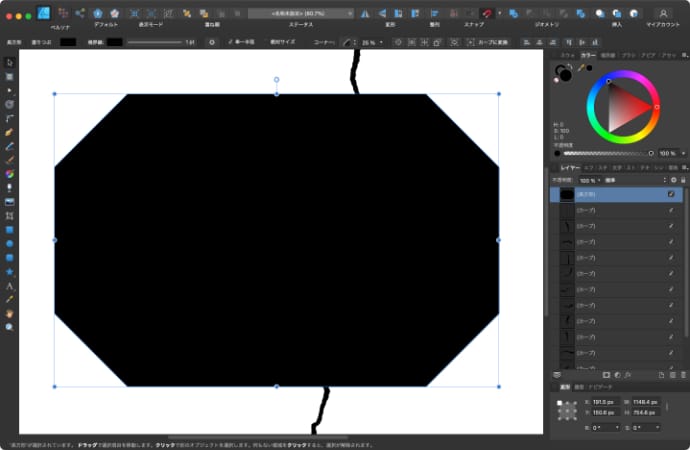Click the Convert to Curves button
690x450 pixels.
point(487,42)
